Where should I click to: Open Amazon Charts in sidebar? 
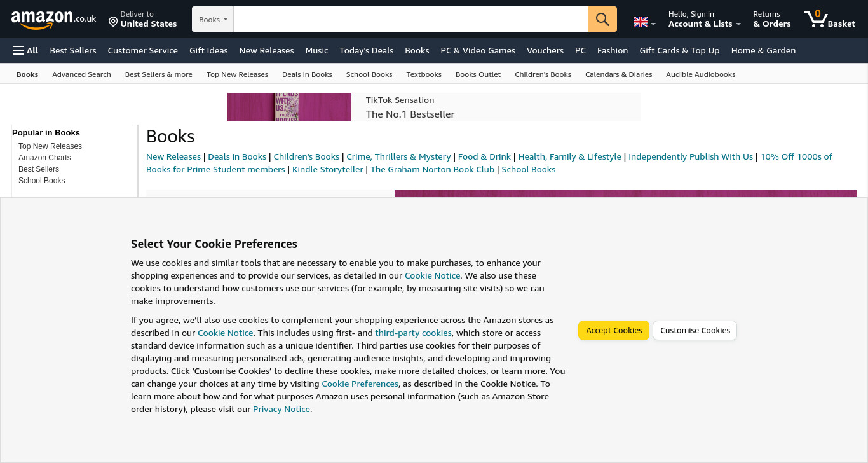(x=44, y=158)
